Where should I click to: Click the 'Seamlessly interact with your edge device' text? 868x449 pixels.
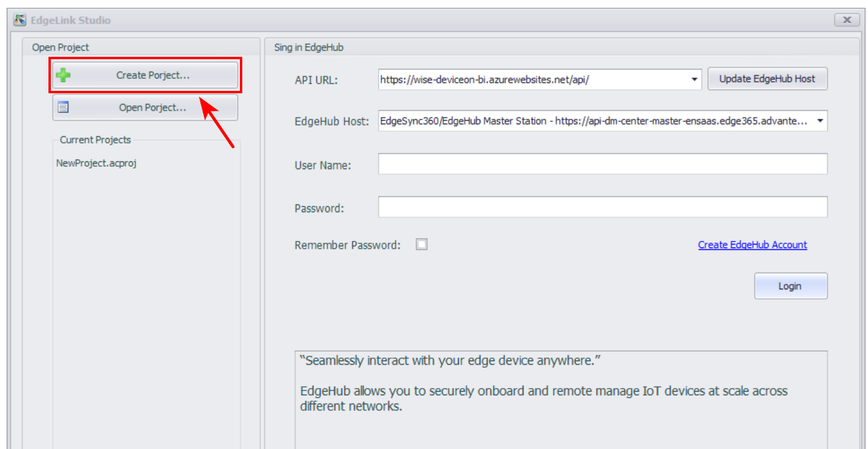(450, 361)
